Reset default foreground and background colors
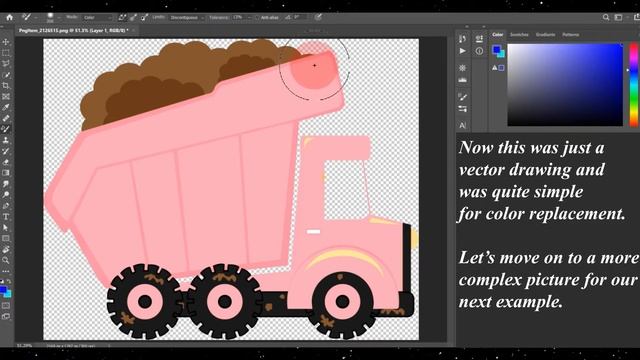The image size is (640, 360). click(2, 282)
